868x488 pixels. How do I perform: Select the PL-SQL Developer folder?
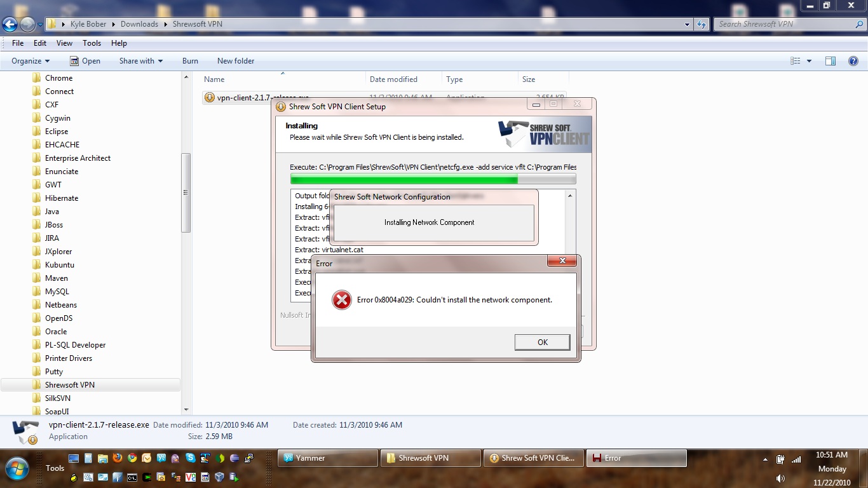coord(75,345)
